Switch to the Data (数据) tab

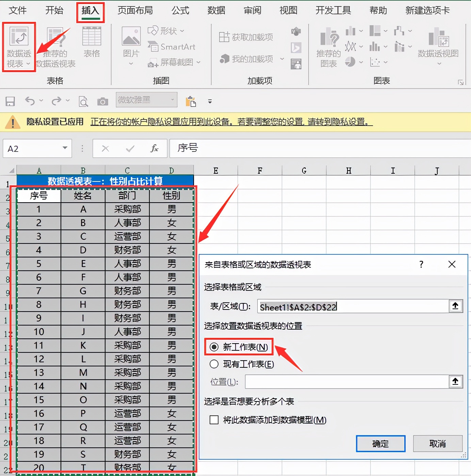pos(216,11)
